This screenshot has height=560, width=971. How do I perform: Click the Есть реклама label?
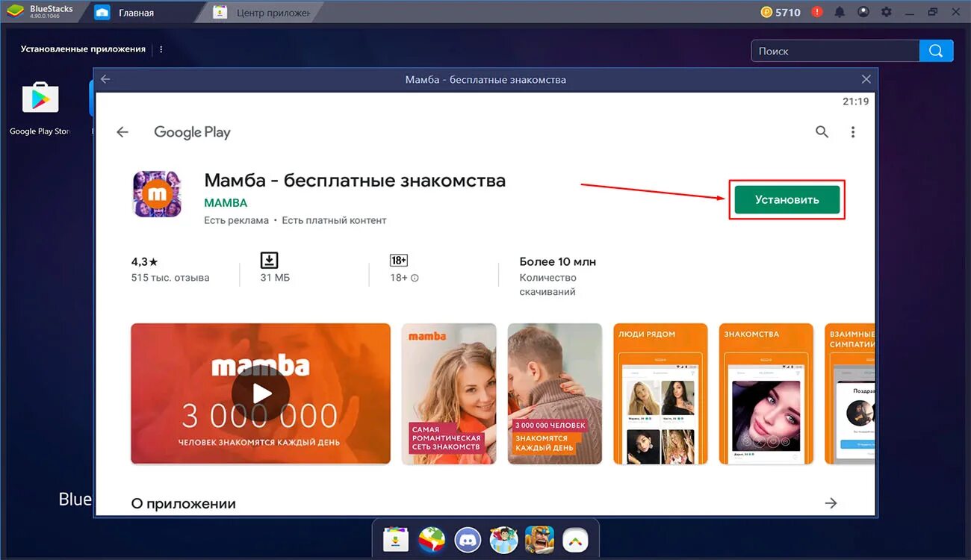(x=236, y=220)
